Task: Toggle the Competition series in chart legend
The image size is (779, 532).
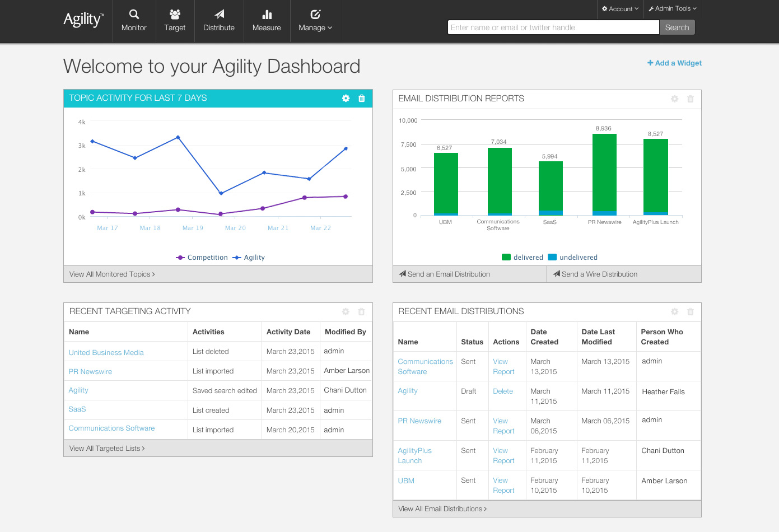Action: (202, 258)
